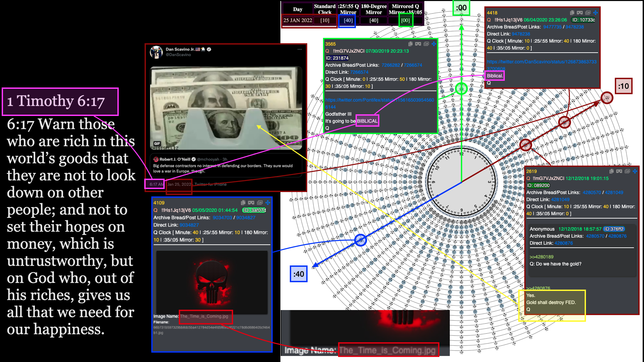Open the three-dot more menu on Dan Scavino's tweet
The width and height of the screenshot is (644, 362).
pos(300,49)
